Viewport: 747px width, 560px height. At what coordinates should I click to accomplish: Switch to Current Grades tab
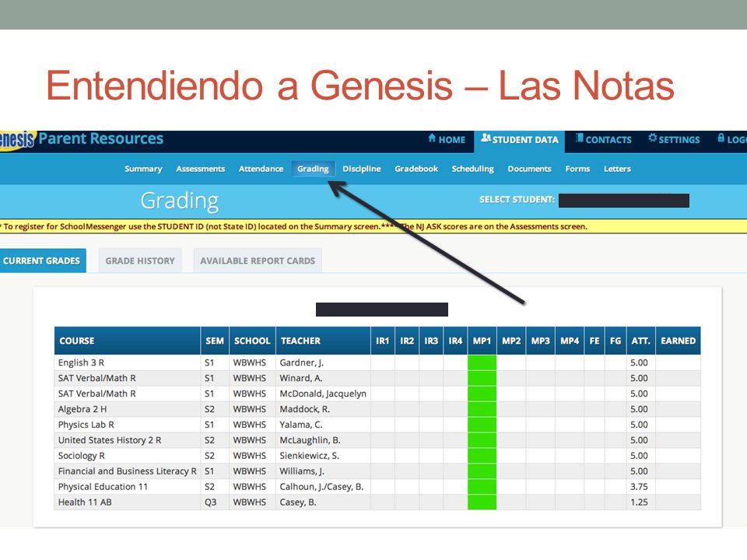pyautogui.click(x=42, y=261)
